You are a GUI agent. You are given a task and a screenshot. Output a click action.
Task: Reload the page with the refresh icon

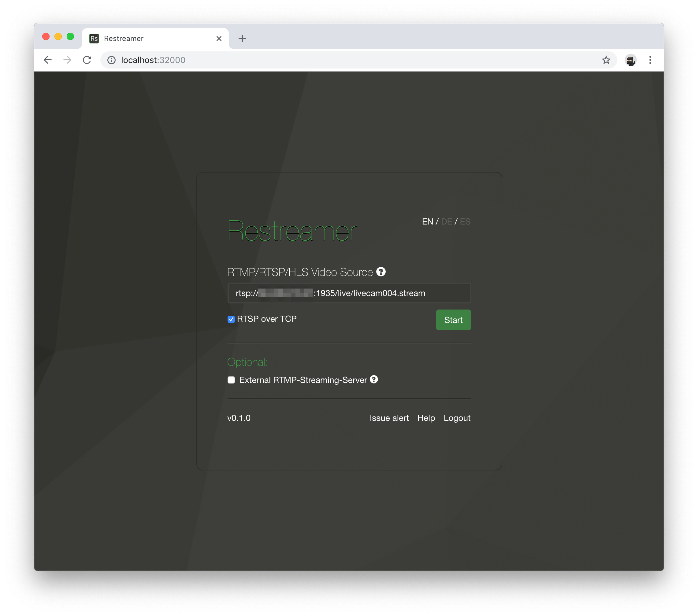pos(87,60)
